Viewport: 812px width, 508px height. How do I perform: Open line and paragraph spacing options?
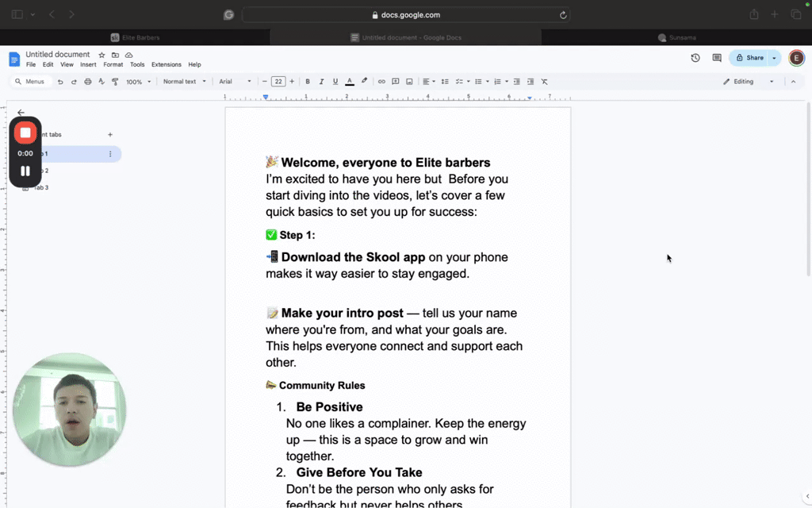pos(445,82)
